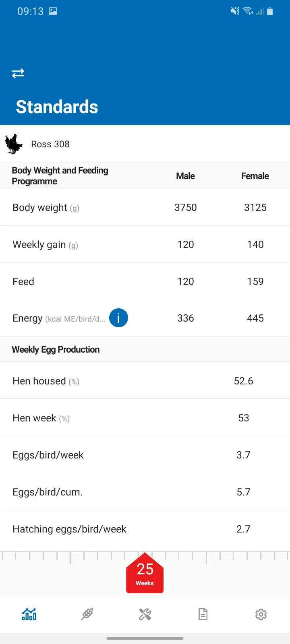Viewport: 290px width, 644px height.
Task: Tap the Eggs/bird/week row
Action: point(145,455)
